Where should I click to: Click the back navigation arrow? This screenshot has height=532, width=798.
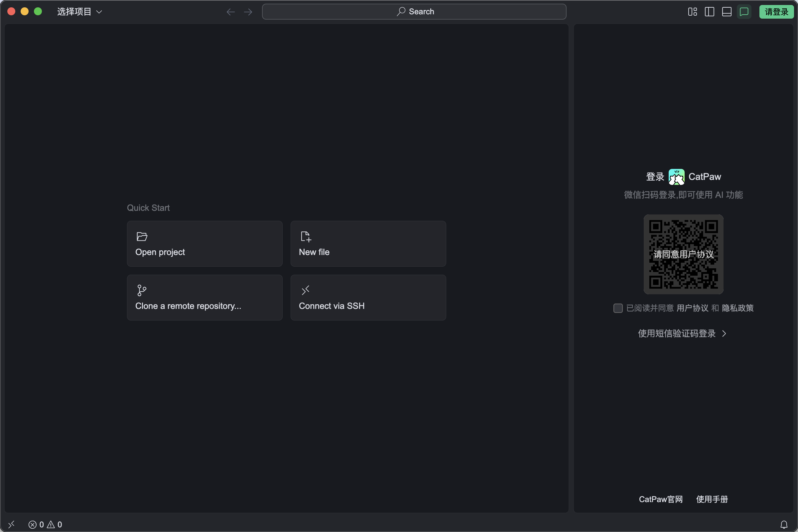(231, 12)
